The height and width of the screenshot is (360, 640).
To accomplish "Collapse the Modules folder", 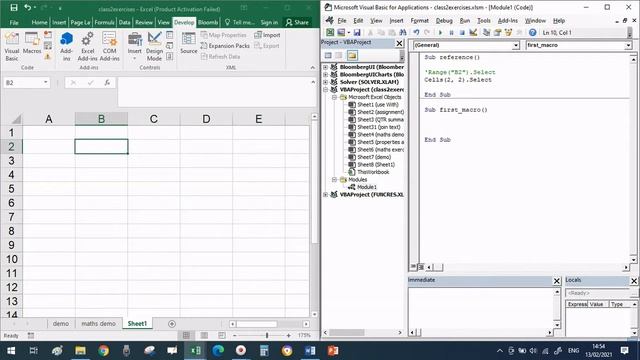I will 334,180.
